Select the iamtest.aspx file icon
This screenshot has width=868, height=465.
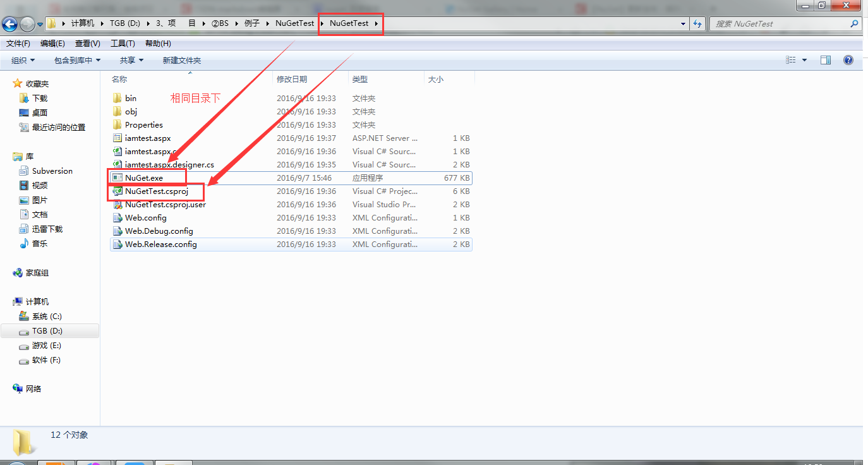click(117, 138)
